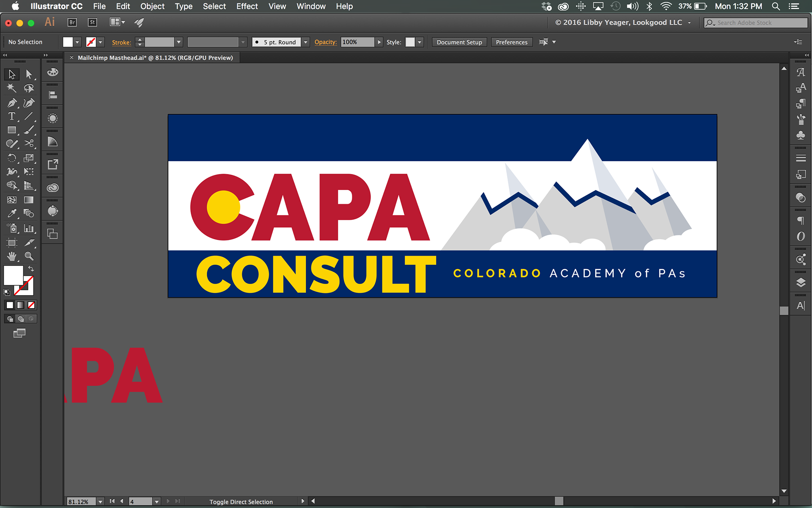Select the Rectangle tool
Screen dimensions: 812x508
click(x=12, y=130)
